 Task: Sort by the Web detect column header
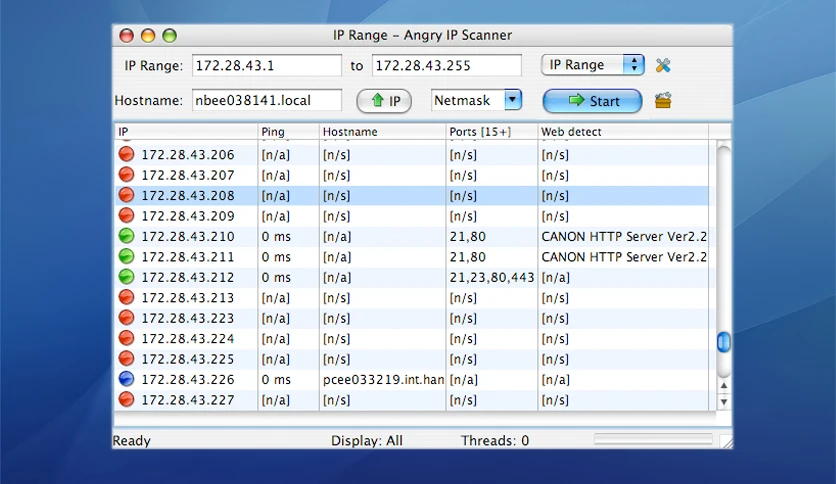623,132
